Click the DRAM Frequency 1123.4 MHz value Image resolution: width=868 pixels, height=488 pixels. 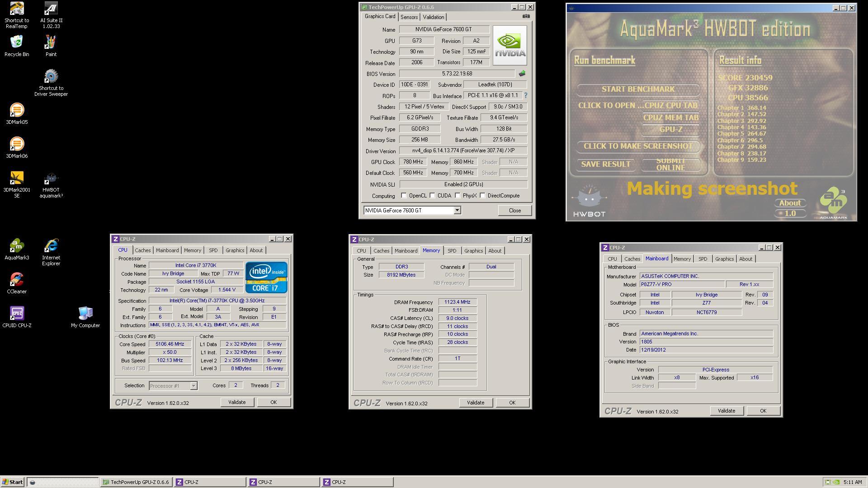[x=457, y=302]
